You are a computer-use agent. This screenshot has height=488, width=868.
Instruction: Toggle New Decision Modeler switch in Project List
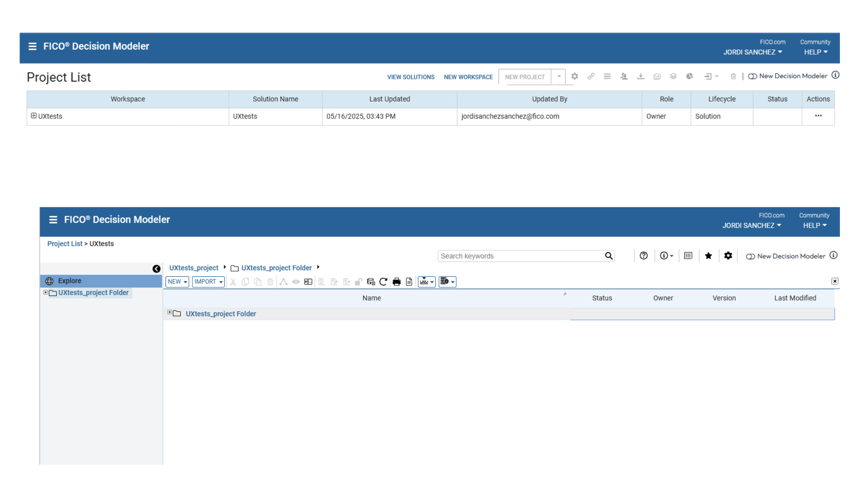click(x=752, y=77)
